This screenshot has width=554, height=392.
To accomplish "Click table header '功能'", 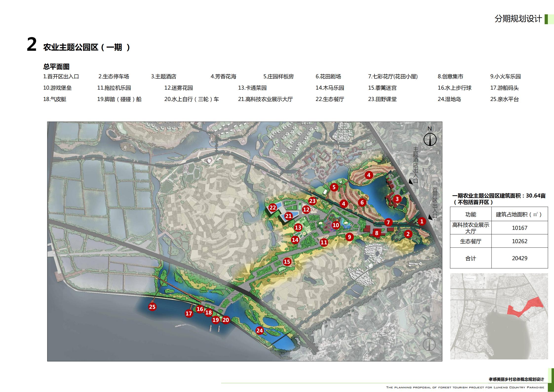I will click(x=471, y=214).
